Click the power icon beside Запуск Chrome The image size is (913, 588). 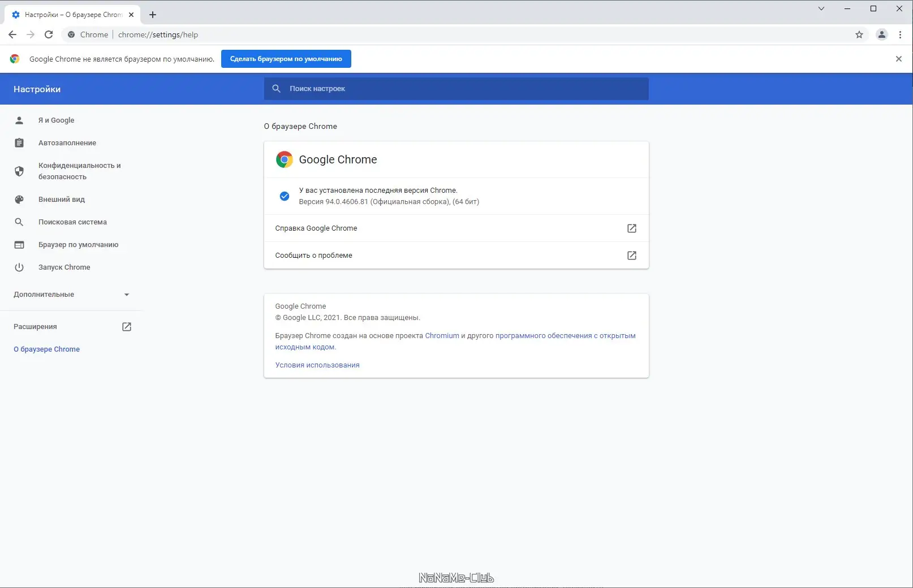(19, 267)
